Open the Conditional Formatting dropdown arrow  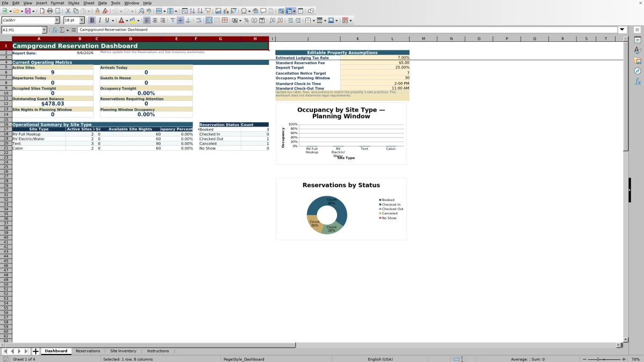350,20
